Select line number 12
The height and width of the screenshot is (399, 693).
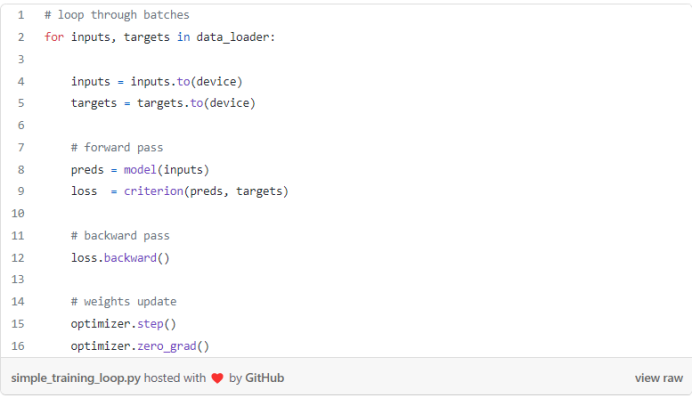point(18,258)
